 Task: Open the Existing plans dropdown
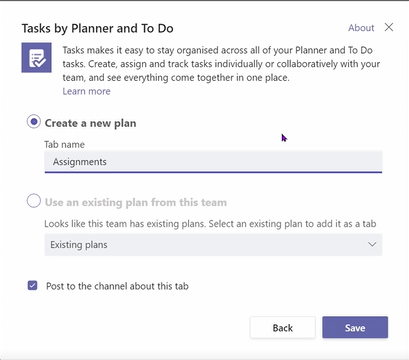(213, 245)
